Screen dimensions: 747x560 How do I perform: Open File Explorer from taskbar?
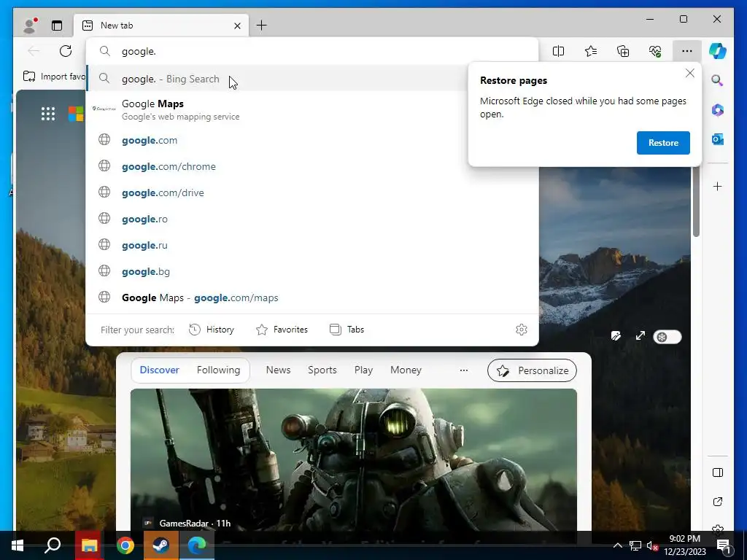(x=88, y=545)
